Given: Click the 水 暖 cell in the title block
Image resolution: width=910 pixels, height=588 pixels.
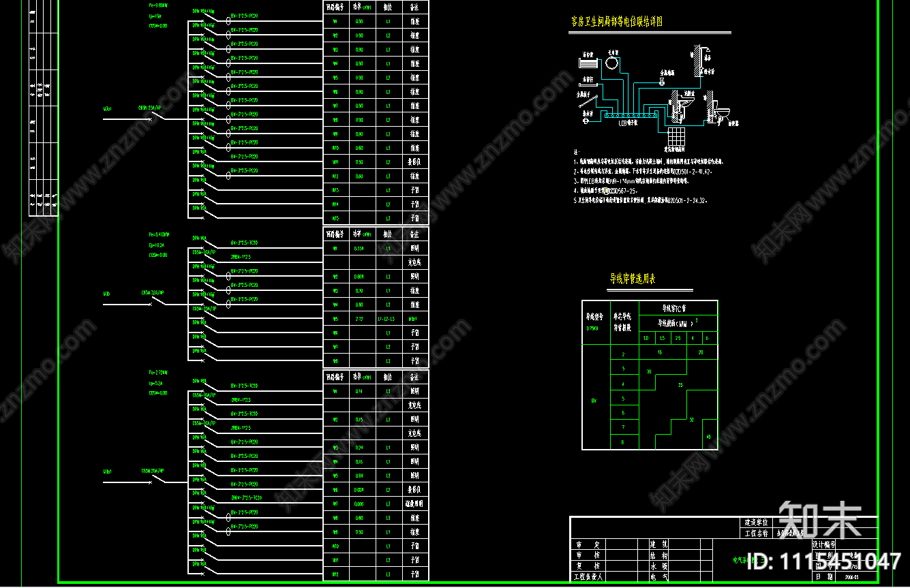Looking at the screenshot, I should coord(659,566).
